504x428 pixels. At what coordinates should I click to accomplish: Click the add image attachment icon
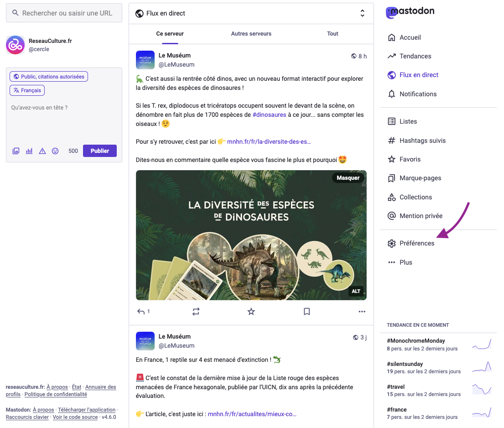(x=16, y=151)
